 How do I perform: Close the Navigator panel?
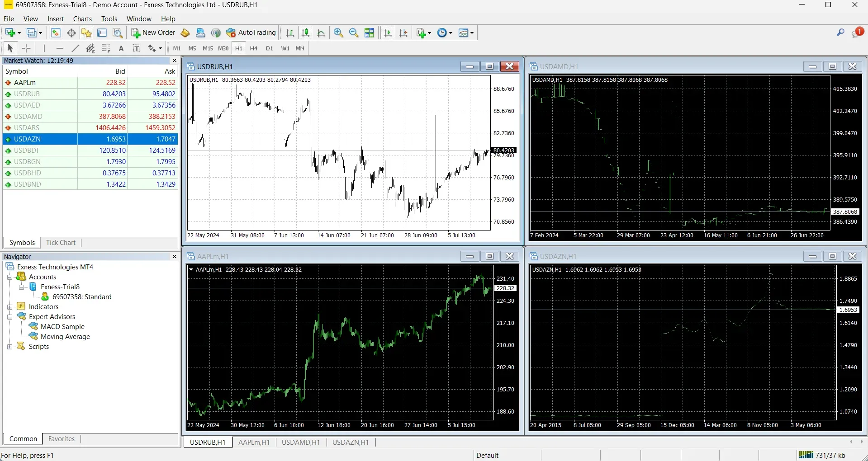pos(175,257)
